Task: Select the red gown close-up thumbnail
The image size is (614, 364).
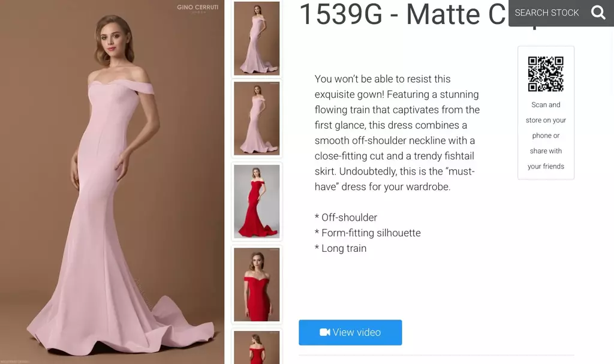Action: (x=257, y=284)
